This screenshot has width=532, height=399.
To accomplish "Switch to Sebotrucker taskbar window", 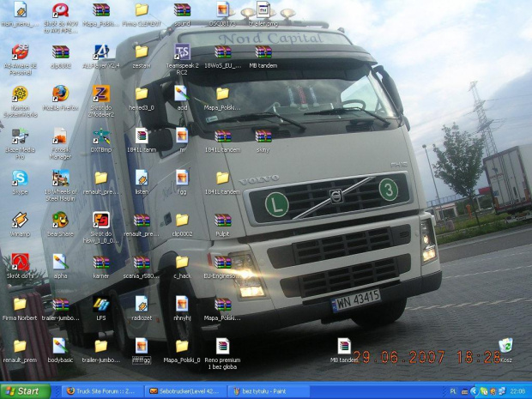I will 186,391.
